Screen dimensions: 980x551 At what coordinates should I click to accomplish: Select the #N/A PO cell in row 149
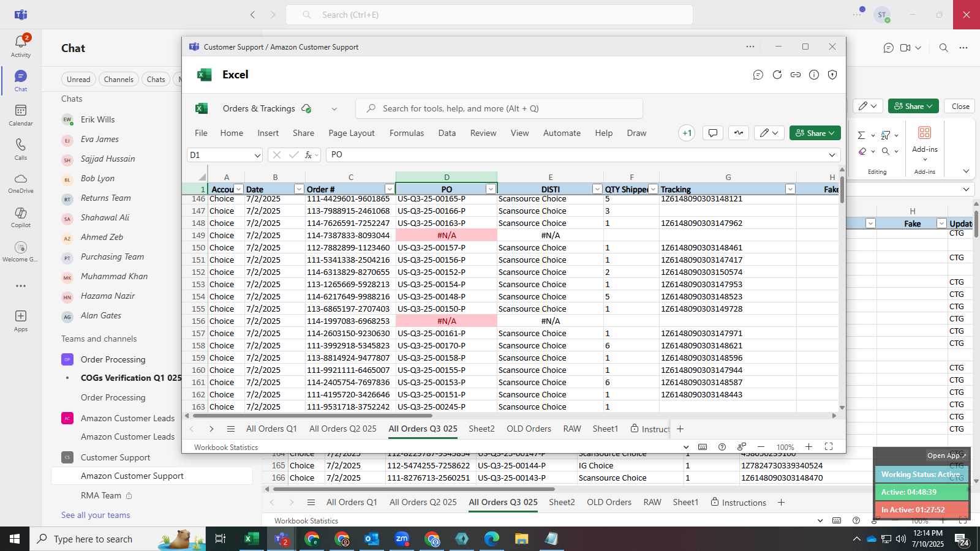[447, 235]
